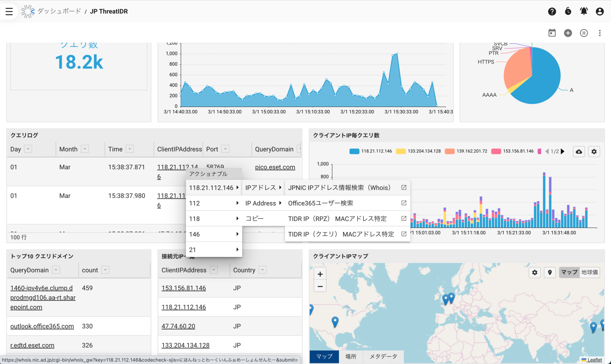This screenshot has height=364, width=611.
Task: Switch to the メタデータ tab below the map
Action: 383,356
